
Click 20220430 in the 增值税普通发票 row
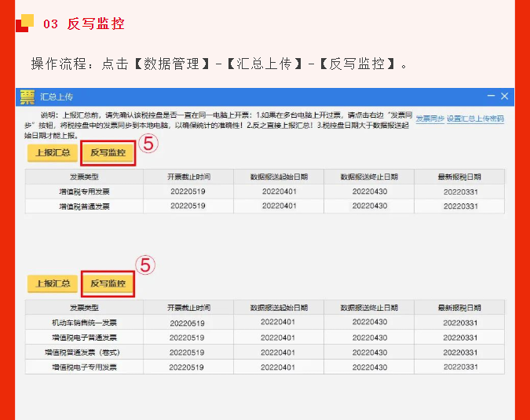(x=370, y=206)
